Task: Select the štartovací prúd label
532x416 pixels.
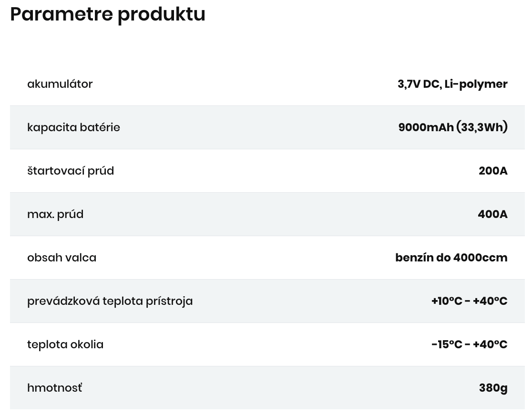Action: [x=71, y=170]
